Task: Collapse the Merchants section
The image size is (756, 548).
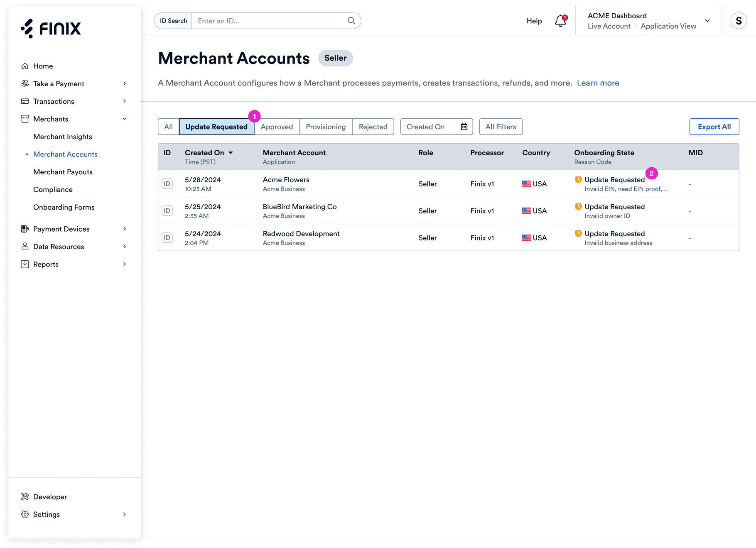Action: click(x=124, y=119)
